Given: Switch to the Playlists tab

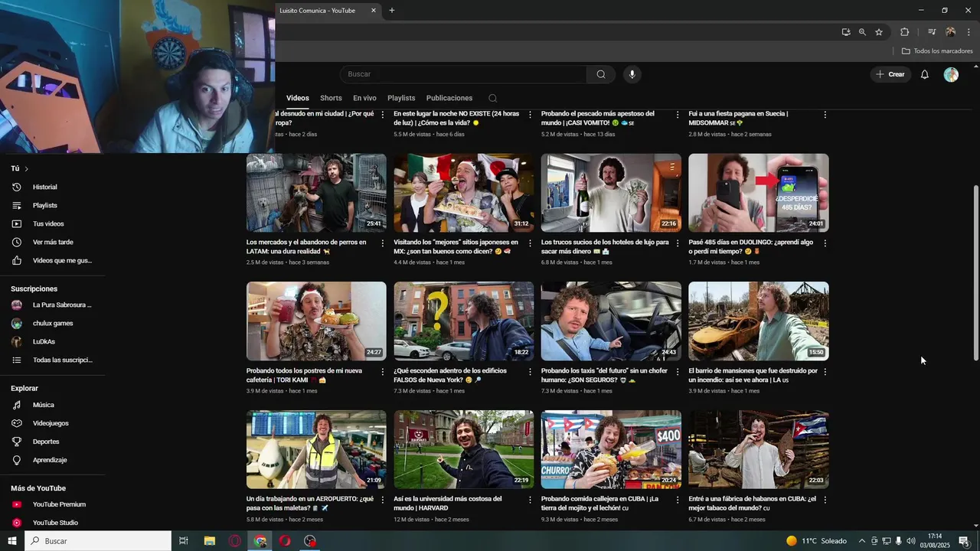Looking at the screenshot, I should pyautogui.click(x=401, y=98).
